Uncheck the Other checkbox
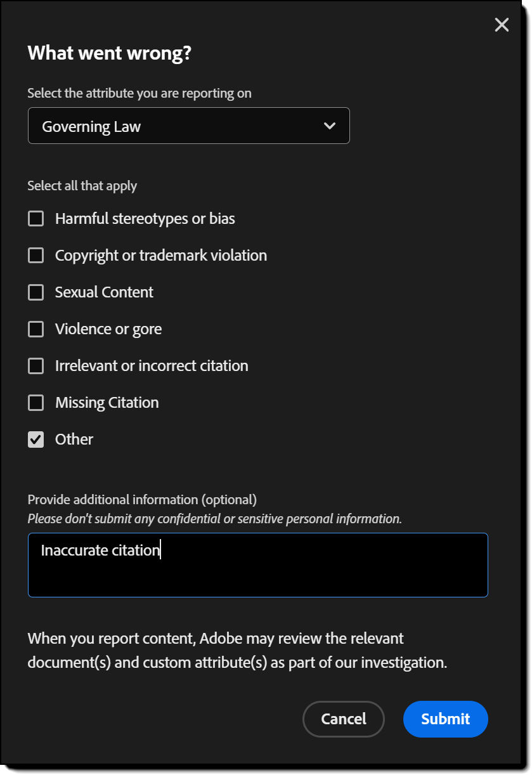The width and height of the screenshot is (532, 775). click(x=36, y=440)
